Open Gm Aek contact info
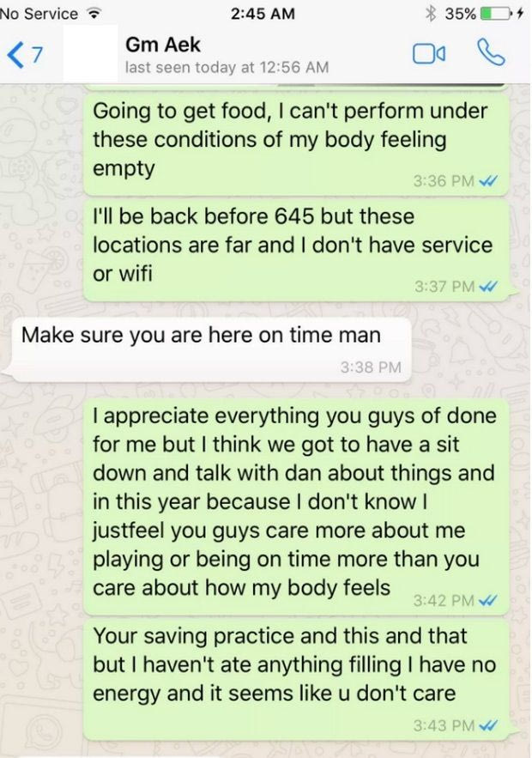This screenshot has width=532, height=758. [x=163, y=45]
